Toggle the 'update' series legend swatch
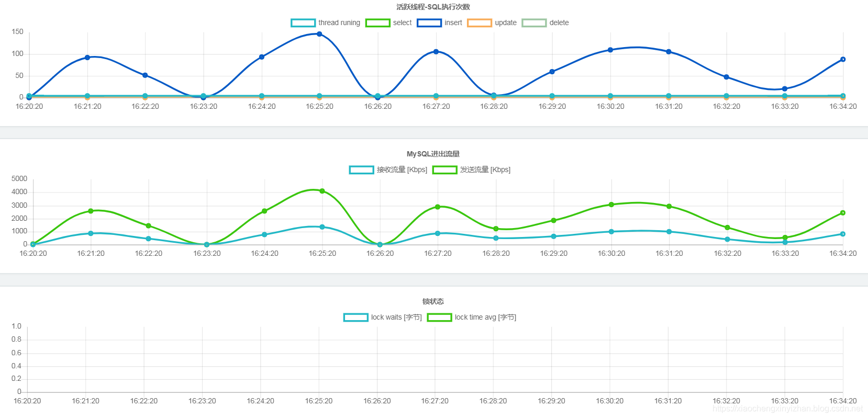 (480, 22)
